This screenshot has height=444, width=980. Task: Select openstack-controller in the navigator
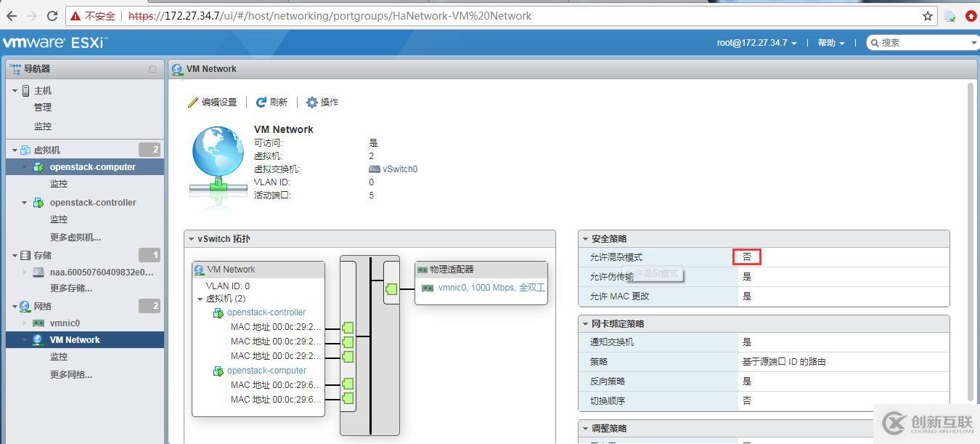(x=93, y=203)
